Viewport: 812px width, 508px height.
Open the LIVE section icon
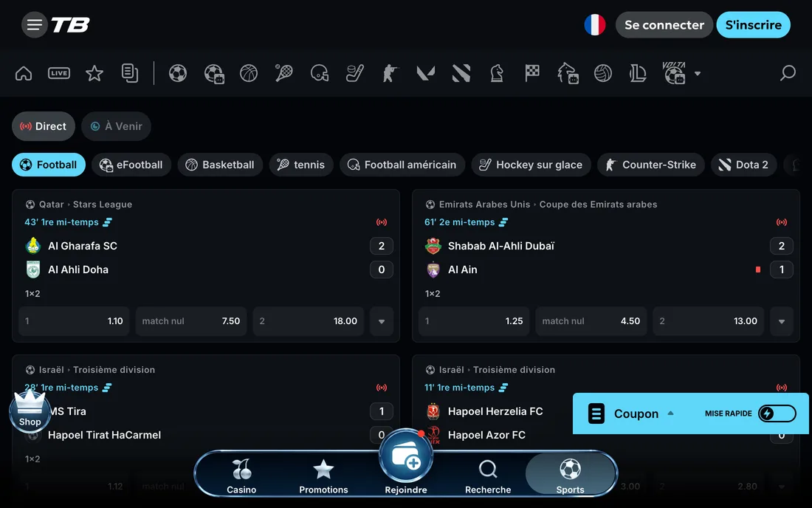[x=59, y=74]
